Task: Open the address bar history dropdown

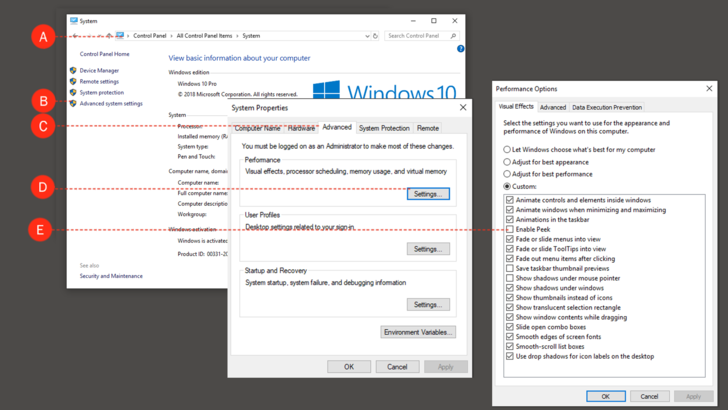Action: coord(367,36)
